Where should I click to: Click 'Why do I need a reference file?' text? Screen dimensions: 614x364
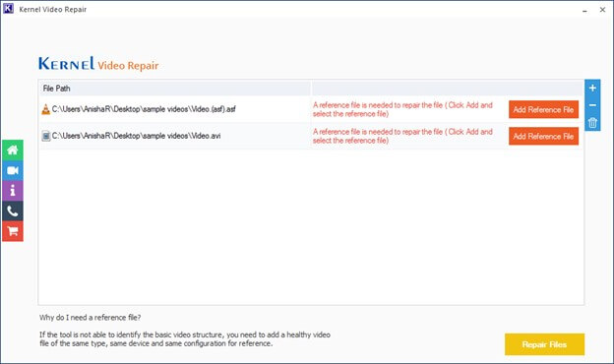[x=91, y=318]
